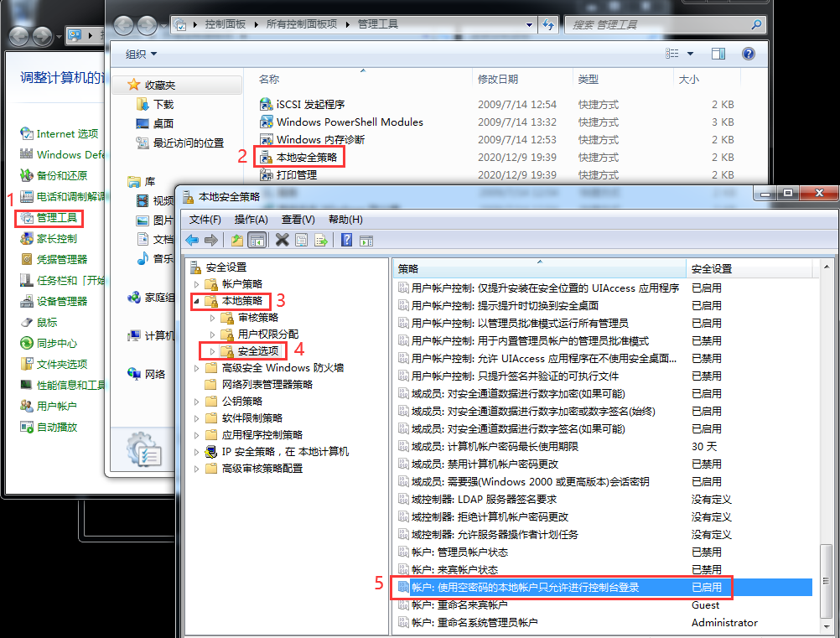Screen dimensions: 840x638
Task: Select policy 用户帐户控制: 提示提升时切换到安全桌面
Action: pyautogui.click(x=505, y=306)
